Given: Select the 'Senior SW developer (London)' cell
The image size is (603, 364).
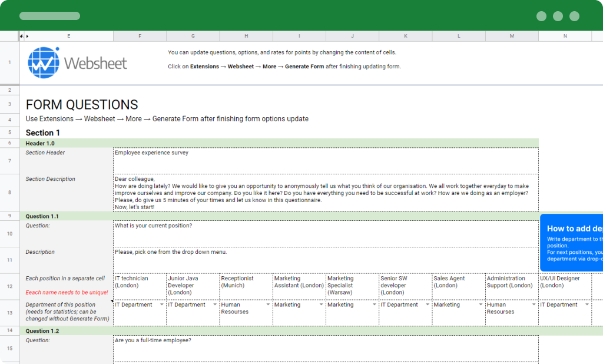Looking at the screenshot, I should 406,287.
